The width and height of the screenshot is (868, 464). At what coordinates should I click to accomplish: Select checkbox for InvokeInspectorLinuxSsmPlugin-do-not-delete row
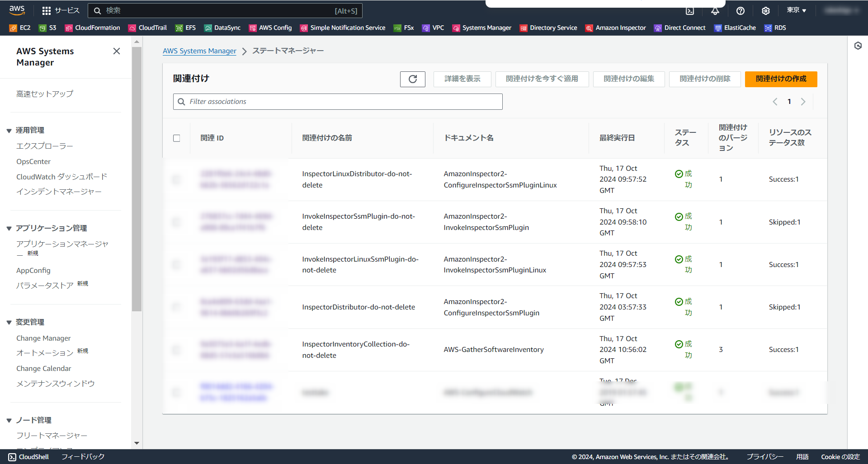click(x=177, y=264)
